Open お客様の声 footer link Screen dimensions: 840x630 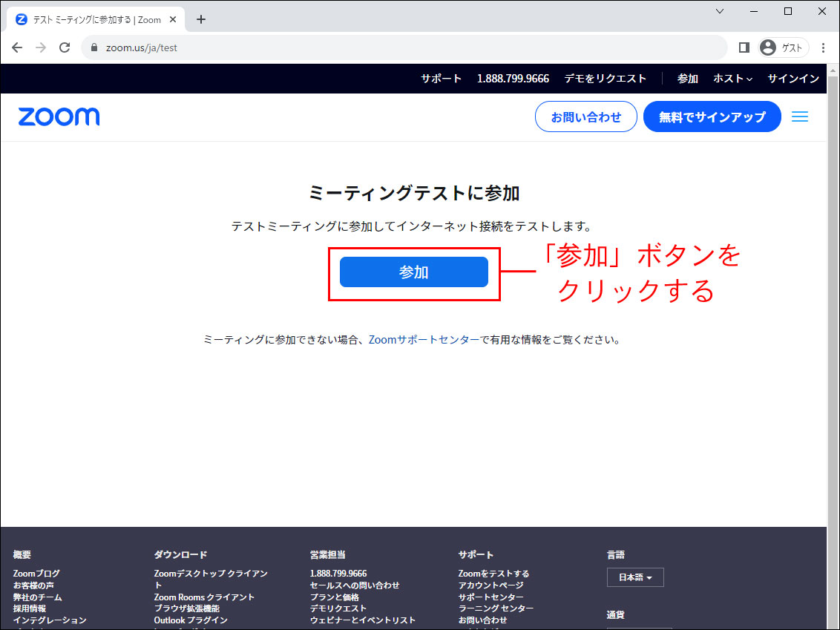[x=33, y=585]
